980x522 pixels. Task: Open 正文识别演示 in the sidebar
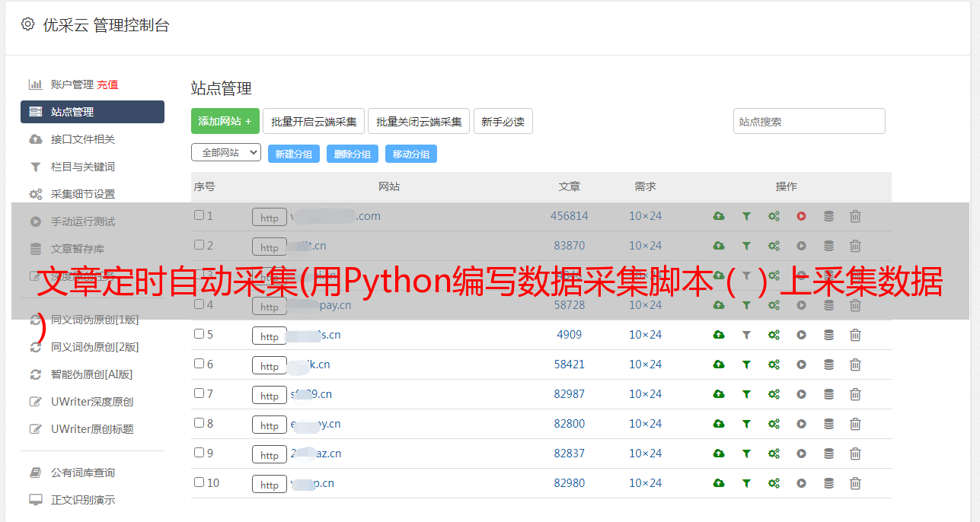(x=83, y=500)
